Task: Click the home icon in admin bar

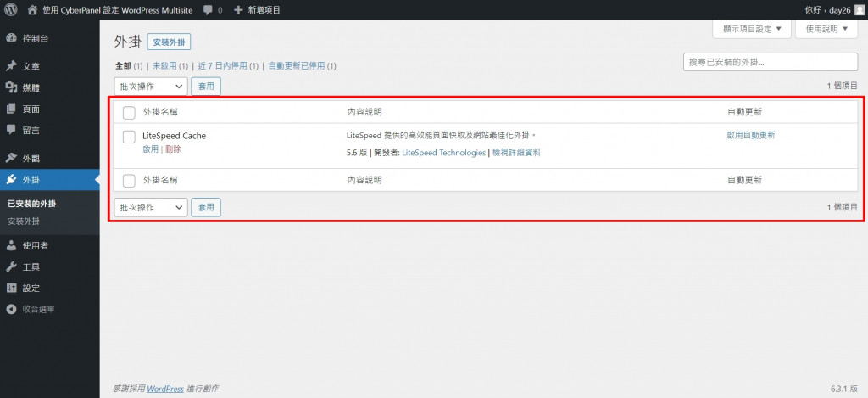Action: pyautogui.click(x=33, y=9)
